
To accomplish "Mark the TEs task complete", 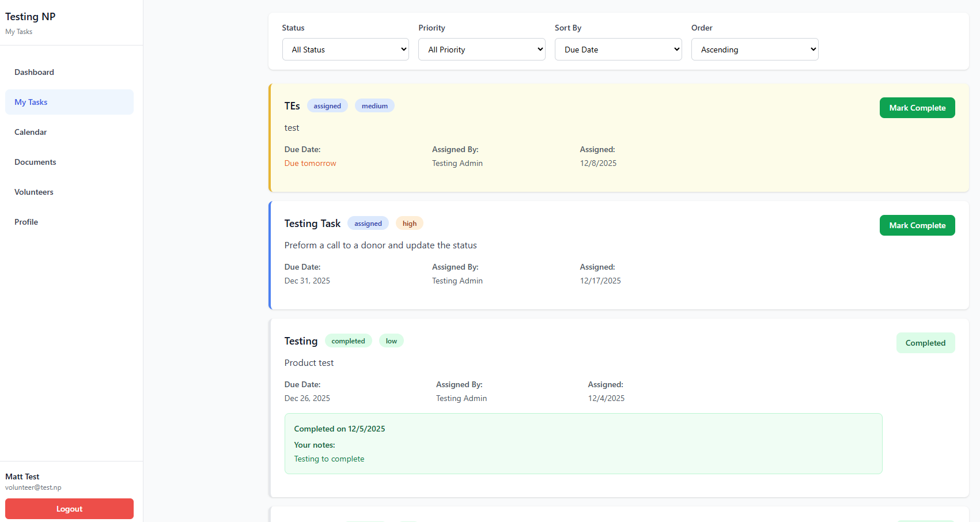I will [x=917, y=108].
